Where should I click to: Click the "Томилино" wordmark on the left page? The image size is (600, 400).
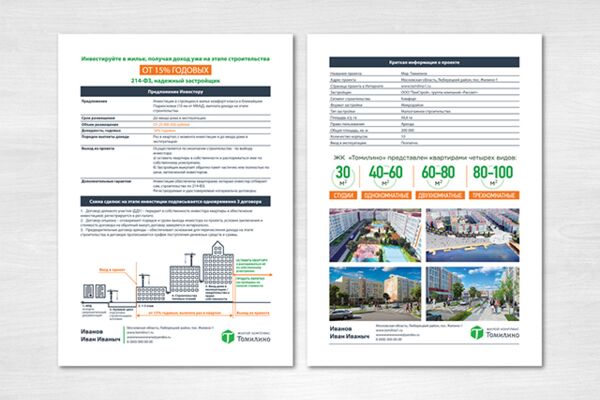click(x=253, y=339)
